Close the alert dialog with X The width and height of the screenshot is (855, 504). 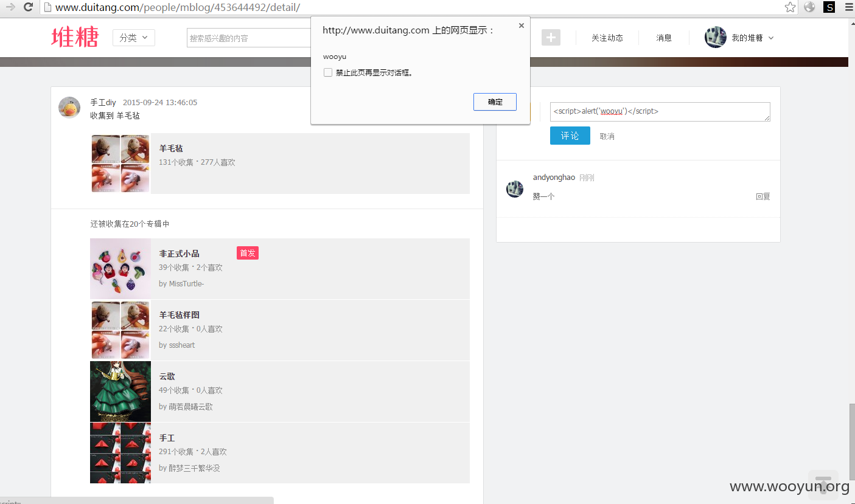coord(521,26)
